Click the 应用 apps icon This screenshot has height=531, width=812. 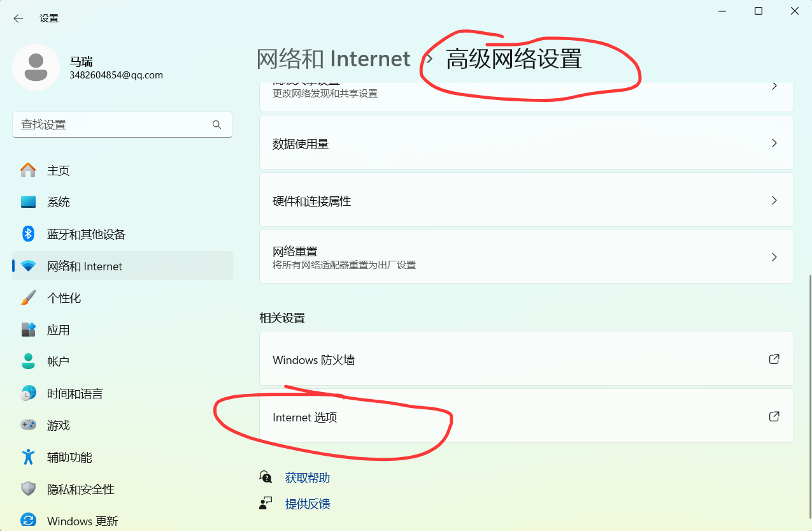tap(28, 330)
